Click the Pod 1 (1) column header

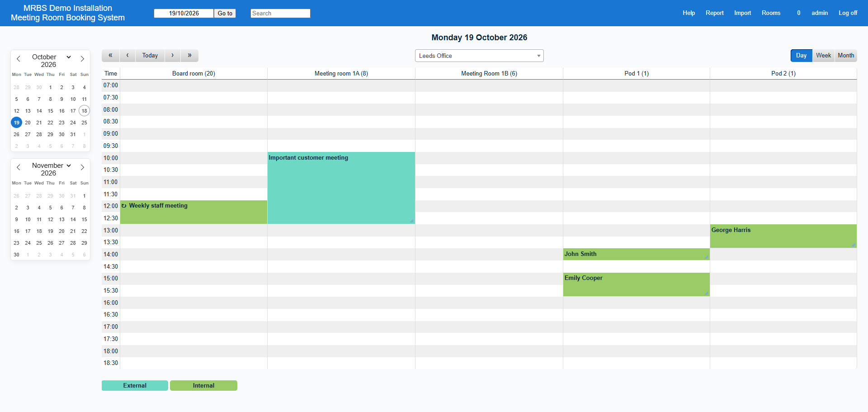pyautogui.click(x=637, y=74)
